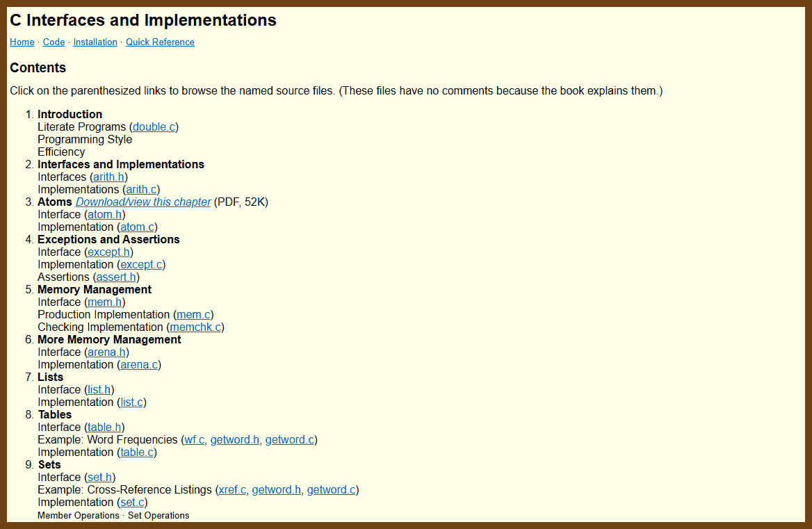
Task: Open the Quick Reference link
Action: (x=160, y=42)
